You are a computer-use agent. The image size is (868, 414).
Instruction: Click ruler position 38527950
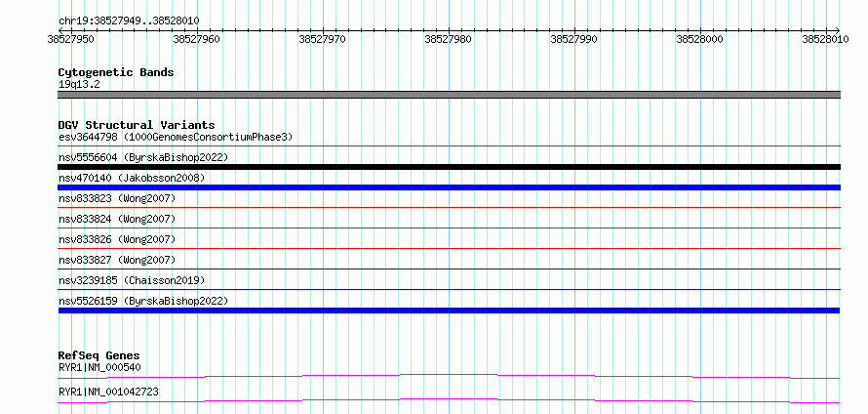click(x=70, y=39)
